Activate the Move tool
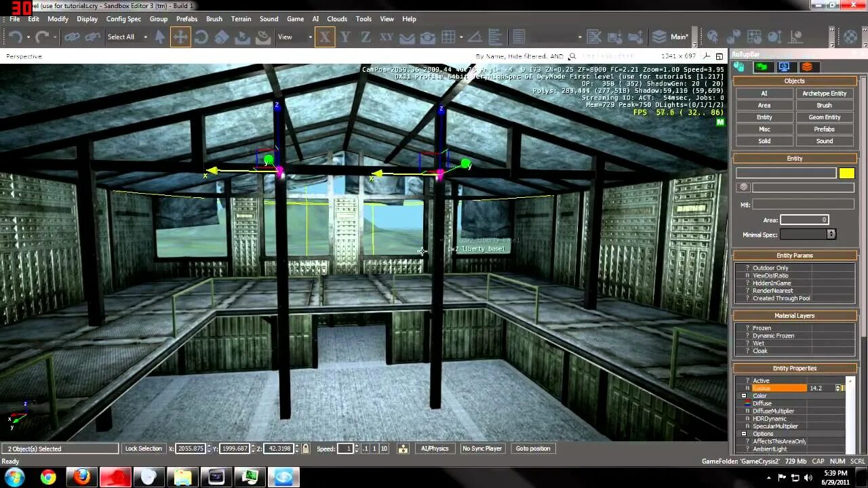868x488 pixels. tap(180, 37)
